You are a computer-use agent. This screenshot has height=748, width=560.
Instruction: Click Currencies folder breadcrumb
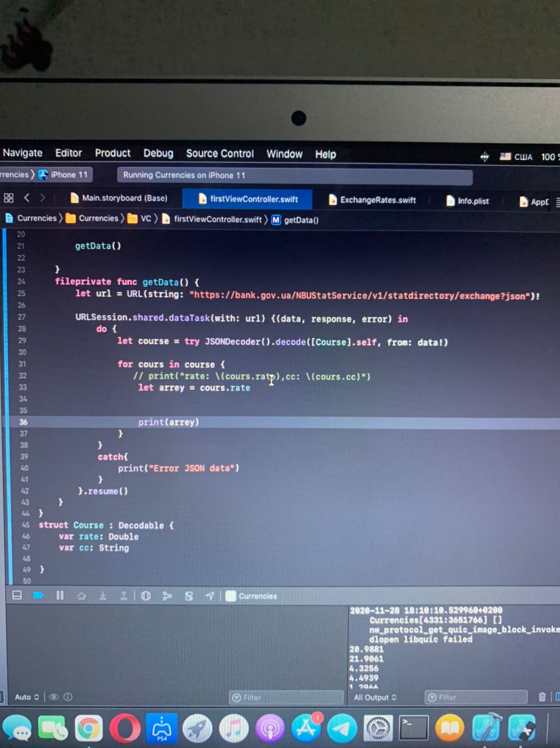point(93,218)
